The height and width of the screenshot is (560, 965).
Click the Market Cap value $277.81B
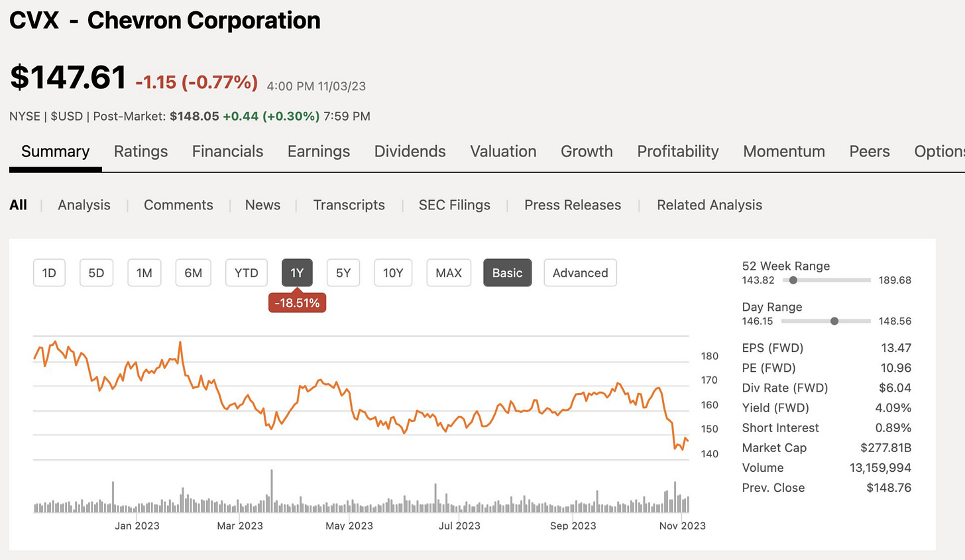(x=885, y=447)
